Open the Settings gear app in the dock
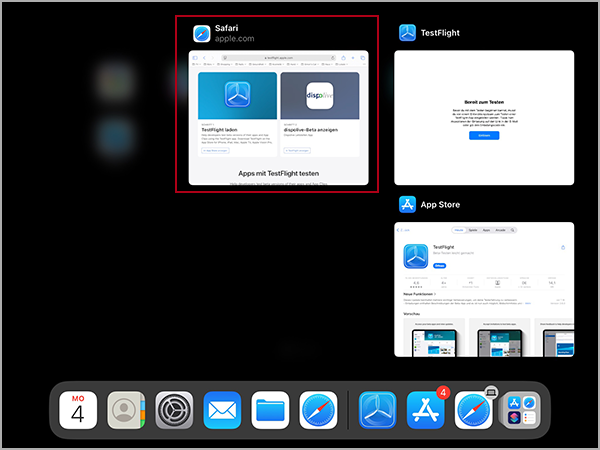 174,410
